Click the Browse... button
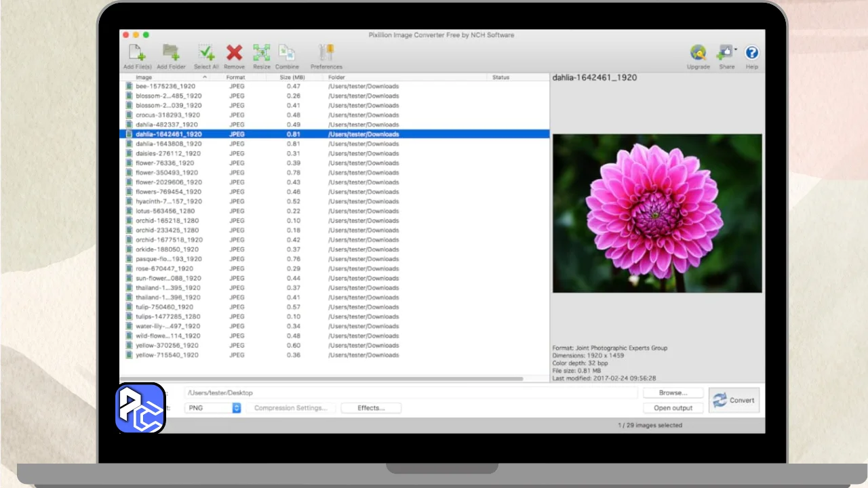The image size is (868, 488). 673,392
